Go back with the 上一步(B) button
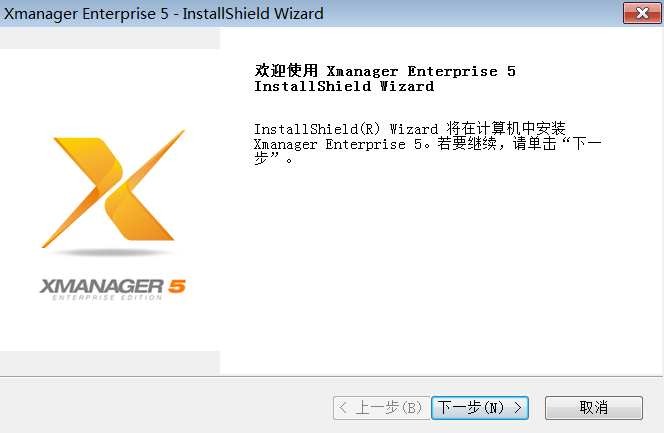 382,408
